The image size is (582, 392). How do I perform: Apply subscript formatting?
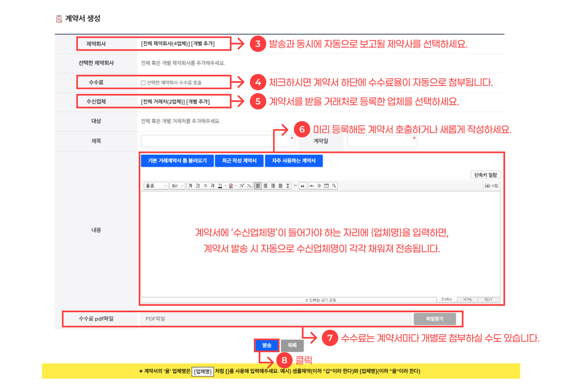[x=249, y=186]
